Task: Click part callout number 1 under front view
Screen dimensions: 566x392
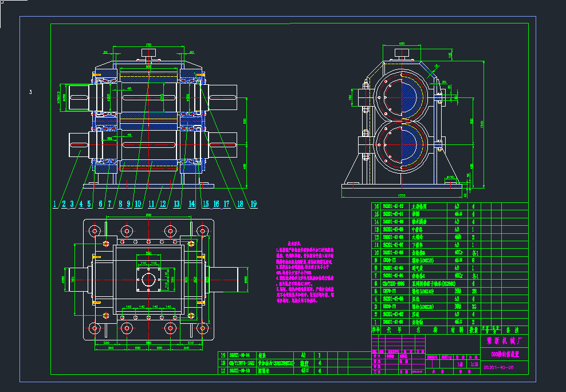Action: (54, 203)
